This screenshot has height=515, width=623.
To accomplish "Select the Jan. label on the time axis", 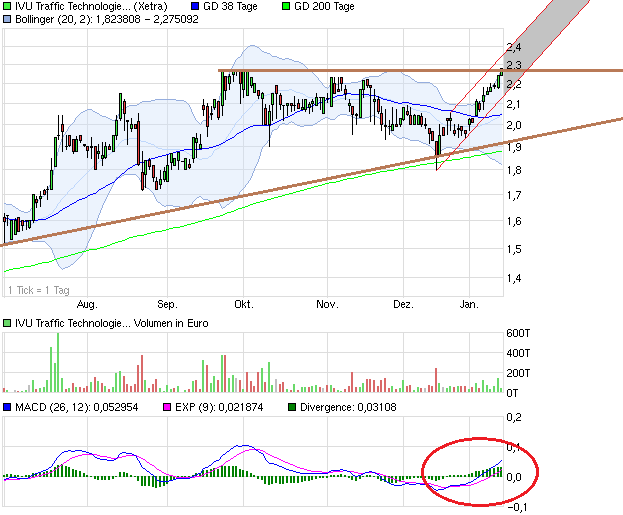I will coord(470,303).
